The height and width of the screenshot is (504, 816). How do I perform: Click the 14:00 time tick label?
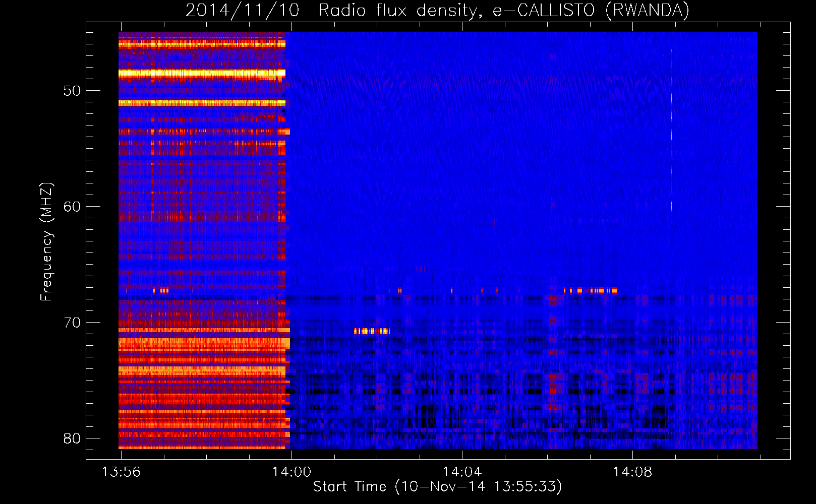292,472
